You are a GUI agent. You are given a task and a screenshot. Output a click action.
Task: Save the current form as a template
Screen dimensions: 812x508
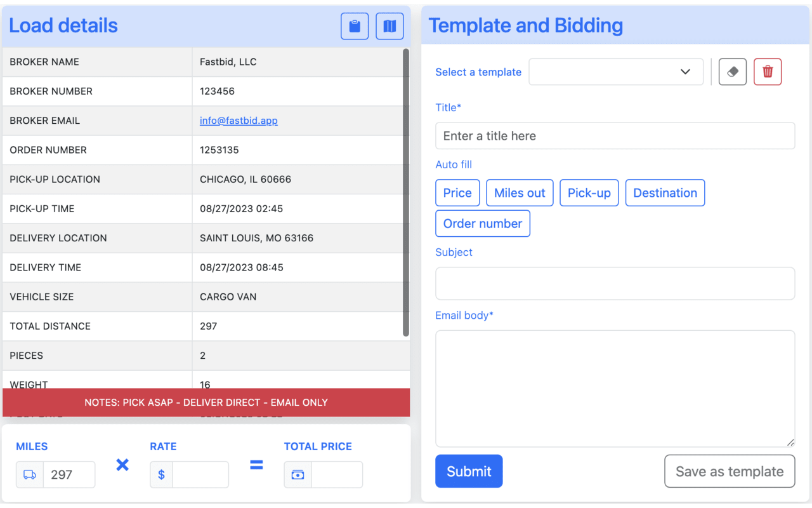click(729, 471)
